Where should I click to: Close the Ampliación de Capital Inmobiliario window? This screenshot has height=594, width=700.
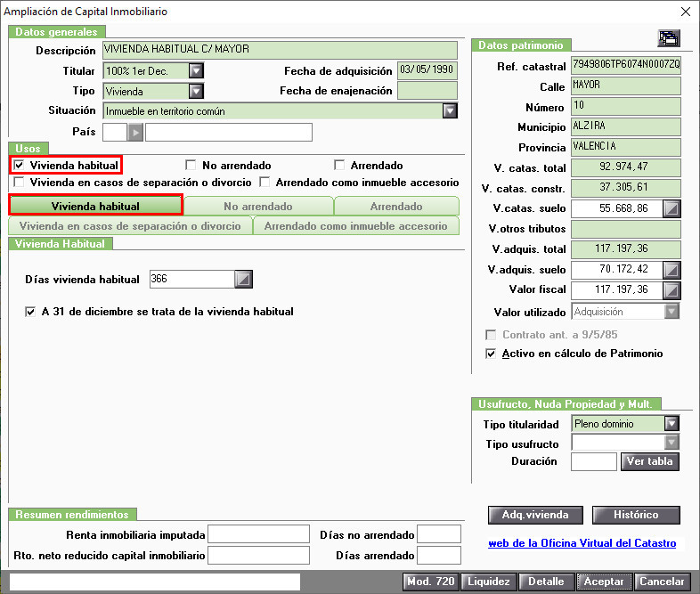click(686, 12)
